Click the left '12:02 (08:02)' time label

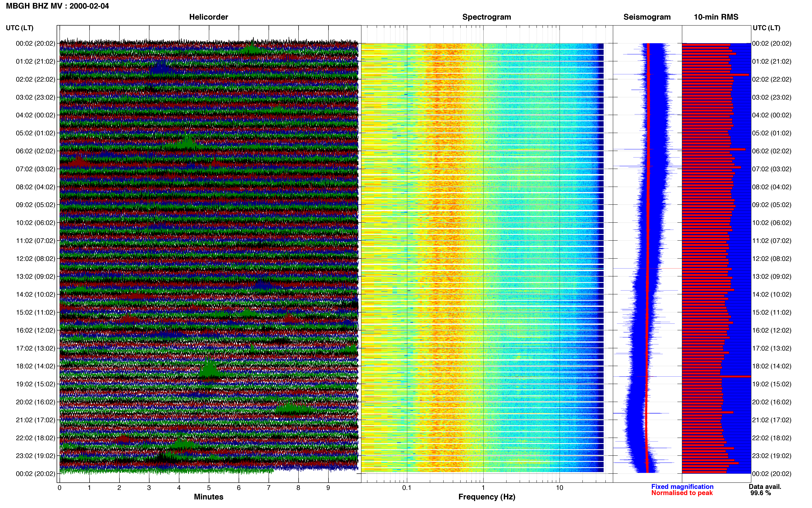click(36, 259)
